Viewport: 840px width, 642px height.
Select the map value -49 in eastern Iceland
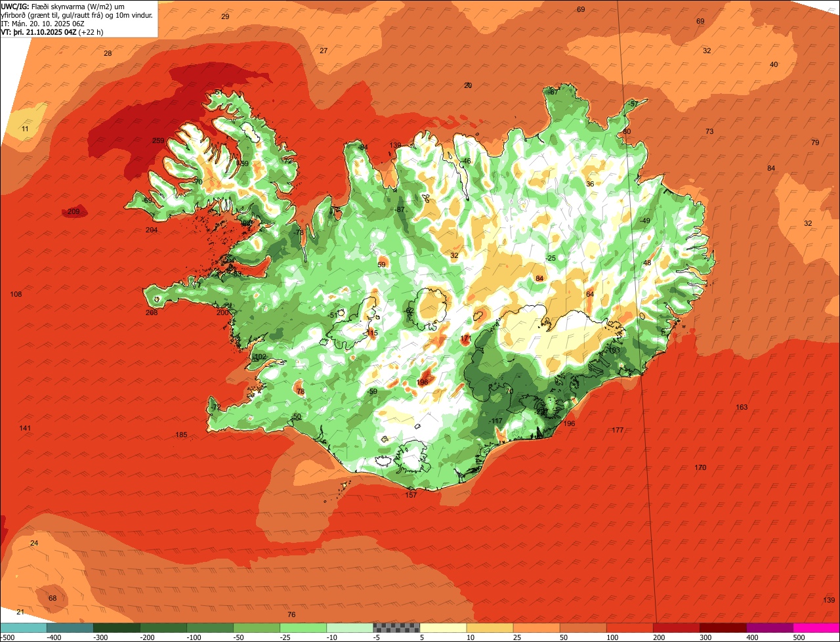pyautogui.click(x=644, y=221)
